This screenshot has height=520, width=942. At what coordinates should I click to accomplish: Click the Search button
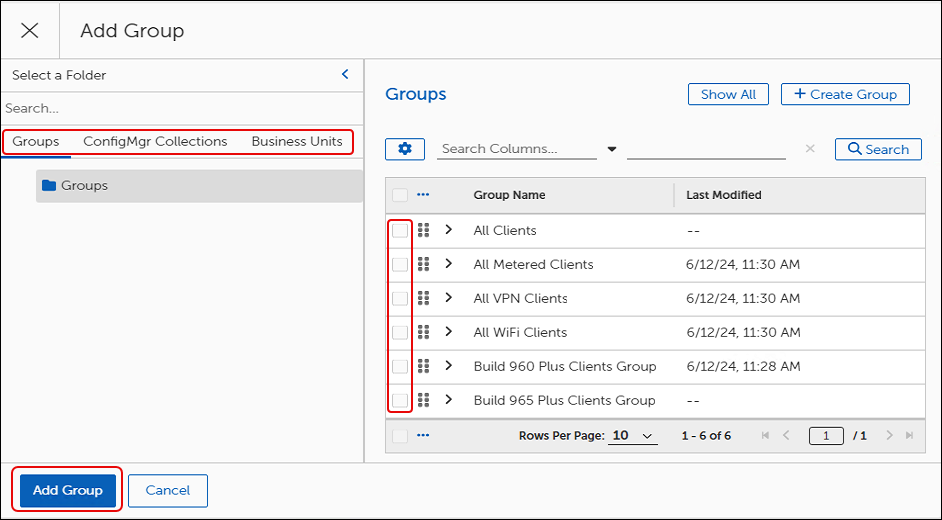pos(878,149)
